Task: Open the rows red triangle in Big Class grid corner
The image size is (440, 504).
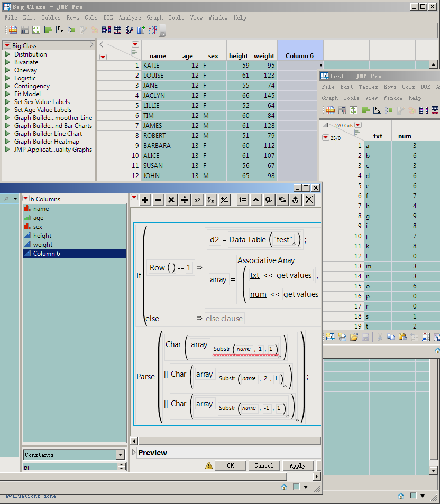Action: click(x=103, y=57)
